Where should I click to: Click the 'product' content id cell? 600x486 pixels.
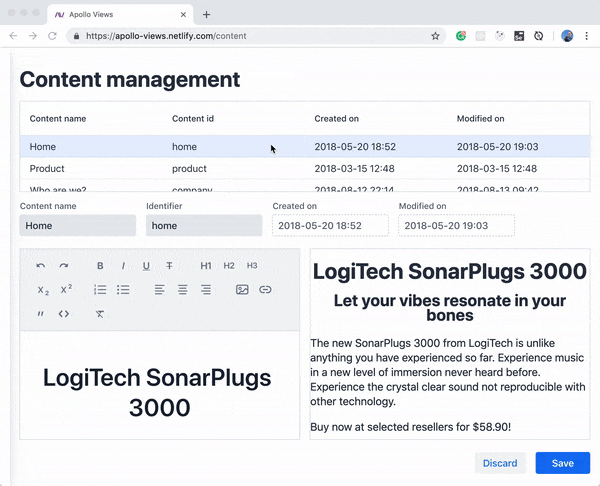point(189,168)
